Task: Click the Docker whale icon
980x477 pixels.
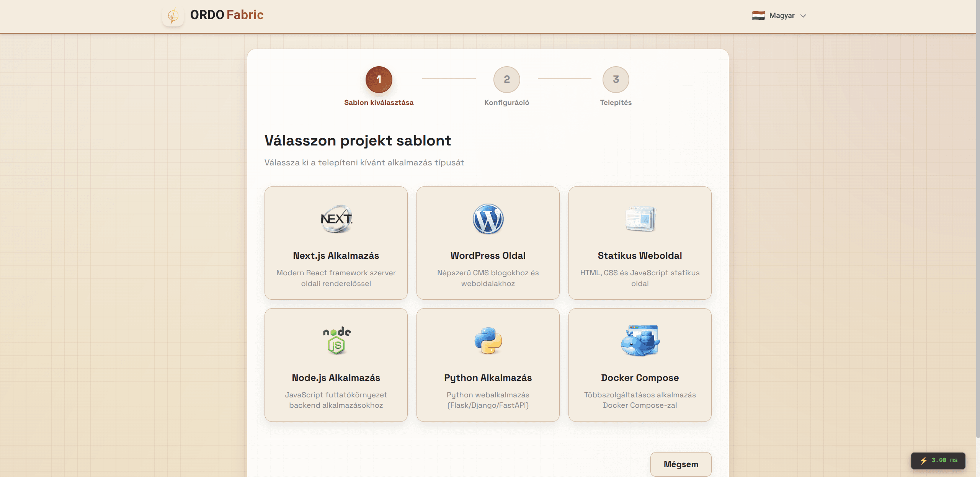Action: pyautogui.click(x=640, y=340)
